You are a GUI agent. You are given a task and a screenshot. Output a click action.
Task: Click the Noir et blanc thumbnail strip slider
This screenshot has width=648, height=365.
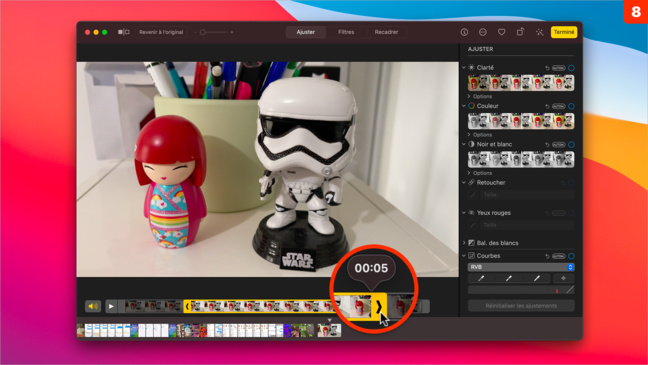click(x=521, y=160)
